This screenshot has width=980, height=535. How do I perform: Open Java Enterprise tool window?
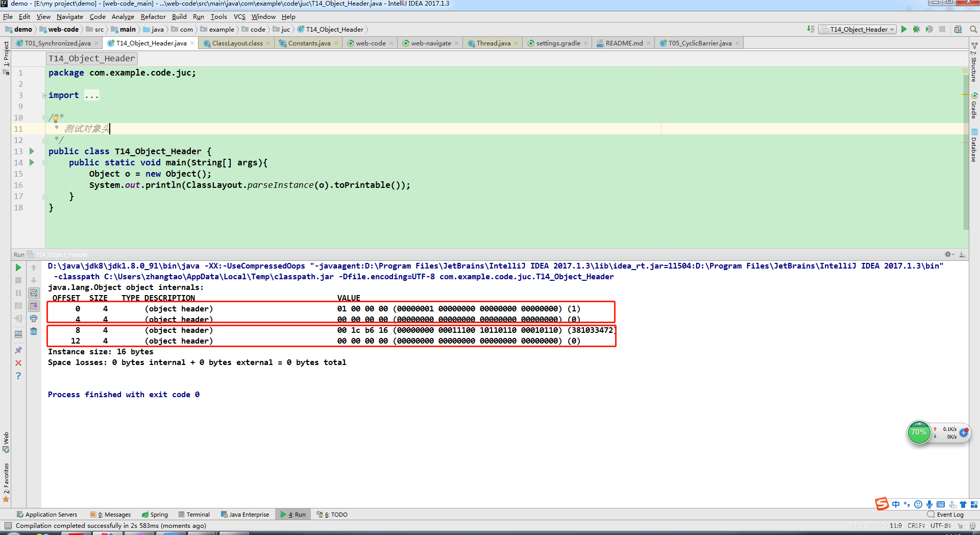245,515
